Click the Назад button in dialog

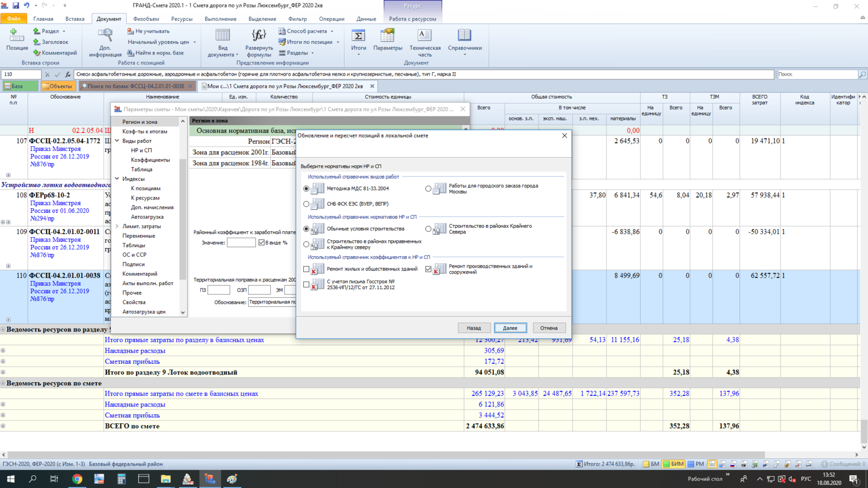click(x=473, y=328)
